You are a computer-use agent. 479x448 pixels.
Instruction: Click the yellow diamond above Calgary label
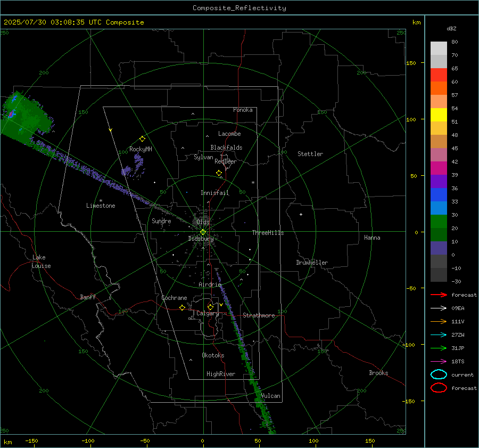tap(210, 307)
